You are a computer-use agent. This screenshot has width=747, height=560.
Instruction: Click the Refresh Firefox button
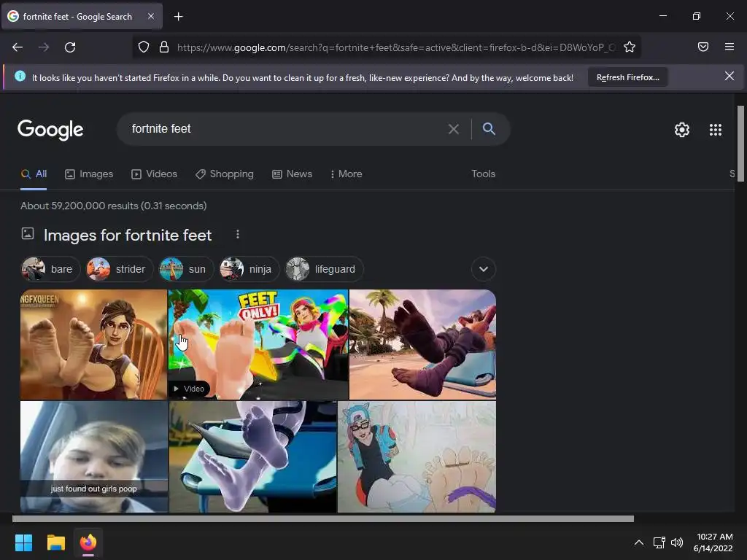click(627, 77)
